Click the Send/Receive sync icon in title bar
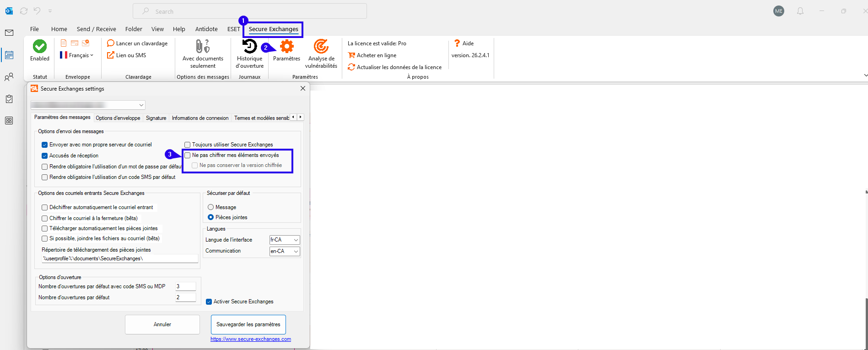The image size is (868, 350). [x=24, y=11]
